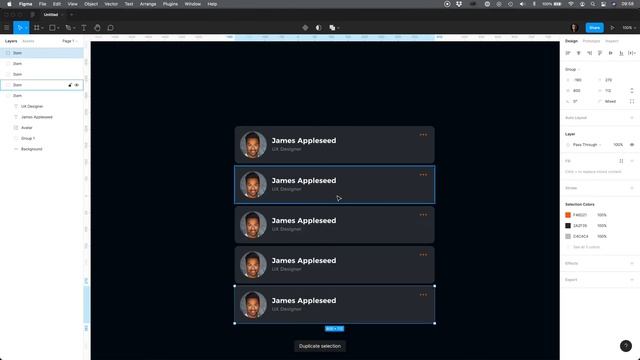
Task: Toggle eye visibility on hovered Item layer
Action: click(77, 85)
